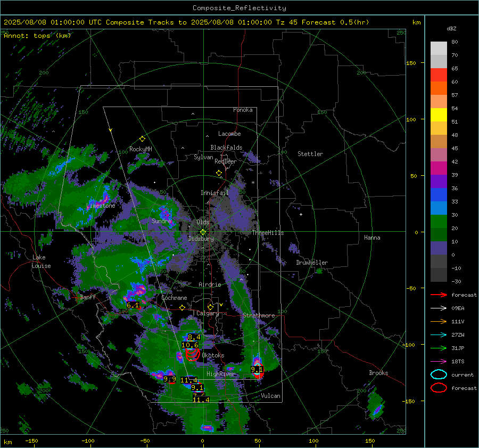This screenshot has width=479, height=448.
Task: Click the Sylvan label on map
Action: pyautogui.click(x=203, y=157)
